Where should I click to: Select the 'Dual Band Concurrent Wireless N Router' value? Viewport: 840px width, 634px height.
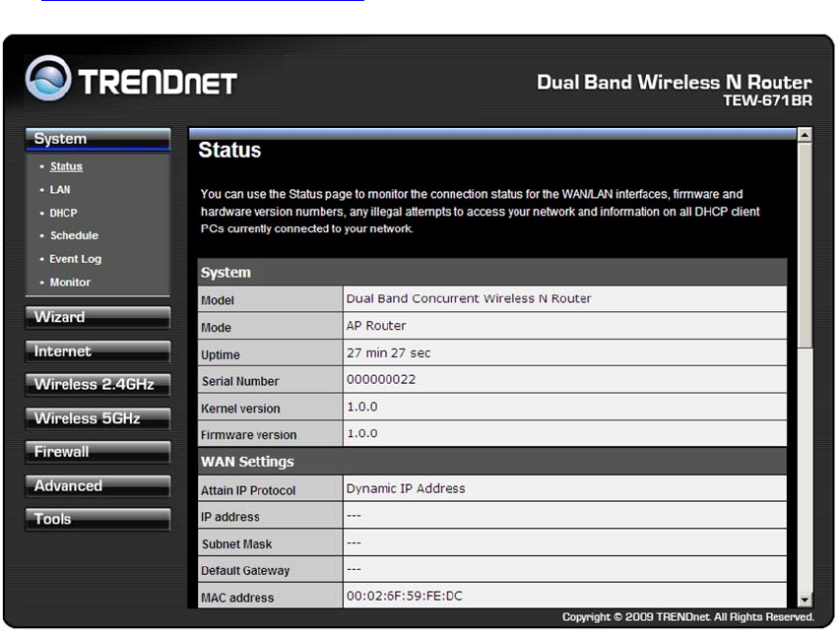click(x=469, y=299)
